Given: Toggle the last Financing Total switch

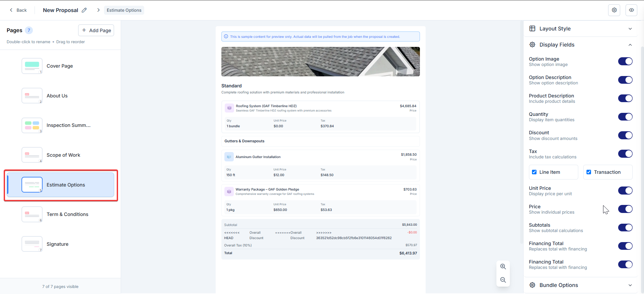Looking at the screenshot, I should point(625,264).
